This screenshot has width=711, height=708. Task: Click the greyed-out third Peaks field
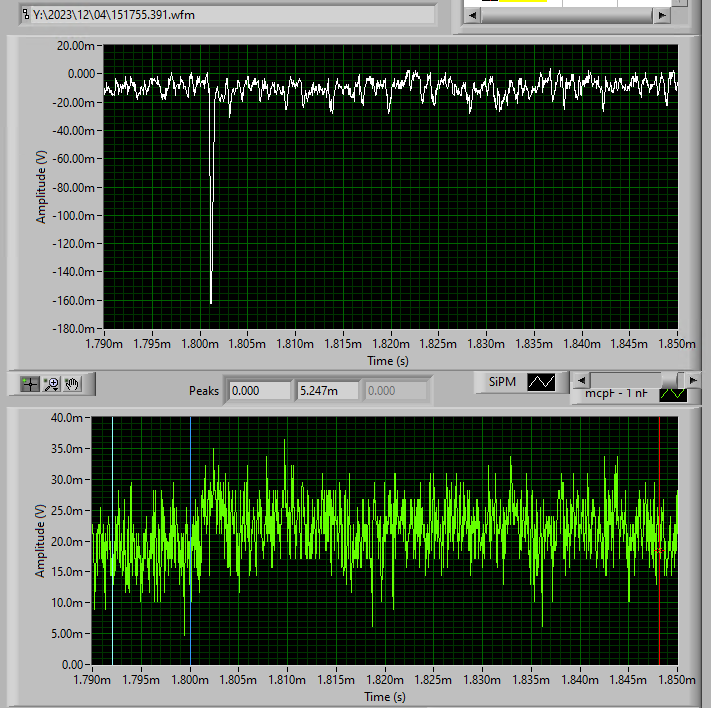[394, 390]
